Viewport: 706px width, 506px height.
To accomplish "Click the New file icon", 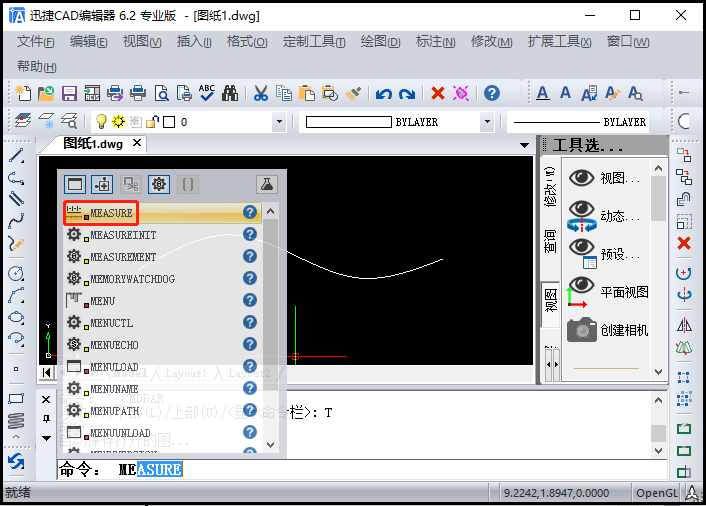I will (23, 93).
